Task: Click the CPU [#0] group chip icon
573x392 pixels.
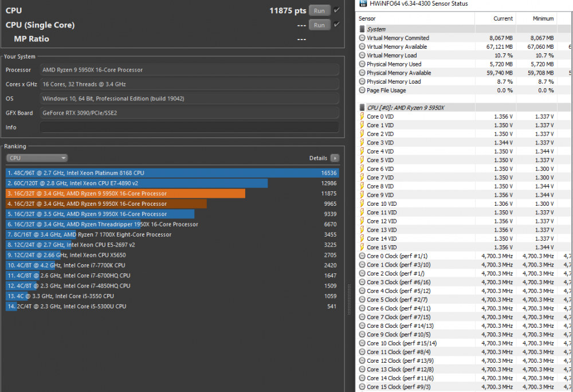Action: (x=362, y=107)
